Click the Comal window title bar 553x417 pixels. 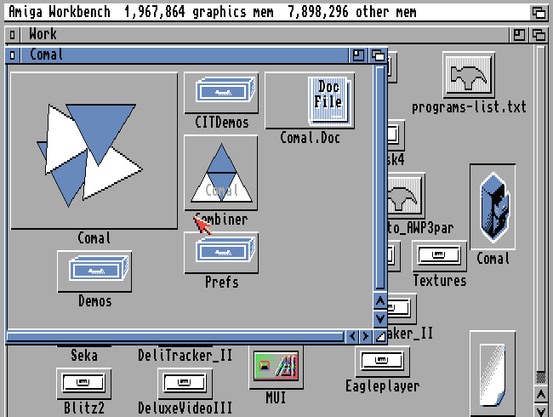184,55
